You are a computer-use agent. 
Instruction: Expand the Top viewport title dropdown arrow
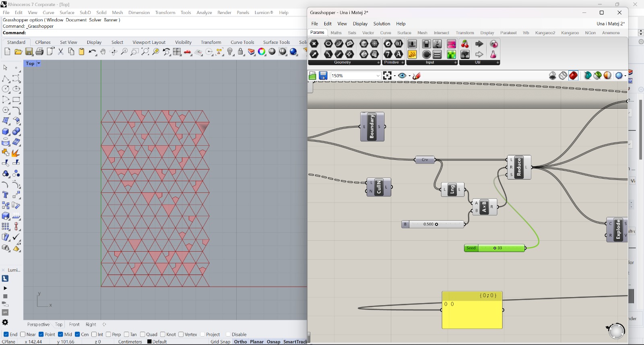[39, 64]
